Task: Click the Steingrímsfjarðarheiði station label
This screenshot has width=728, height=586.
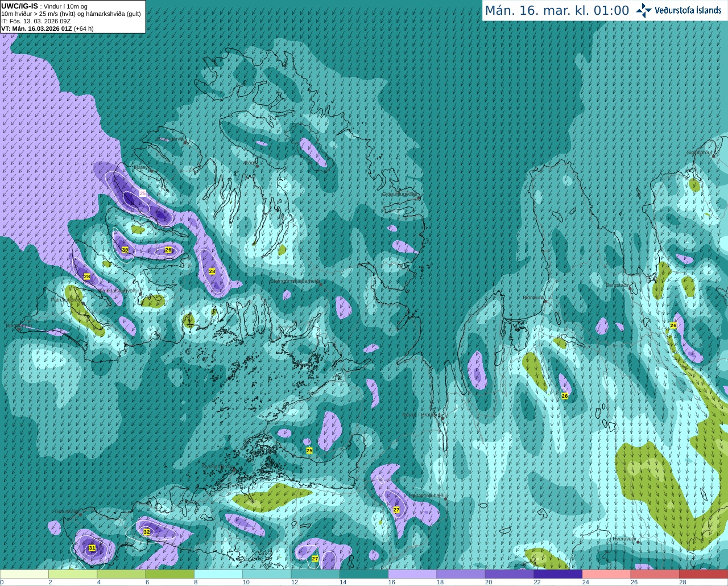Action: pyautogui.click(x=295, y=281)
